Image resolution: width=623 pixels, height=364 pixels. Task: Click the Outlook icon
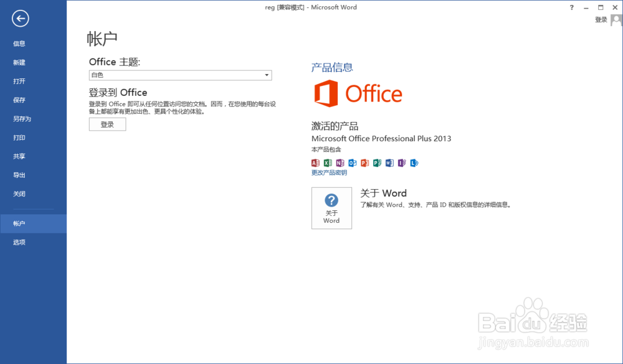tap(351, 162)
